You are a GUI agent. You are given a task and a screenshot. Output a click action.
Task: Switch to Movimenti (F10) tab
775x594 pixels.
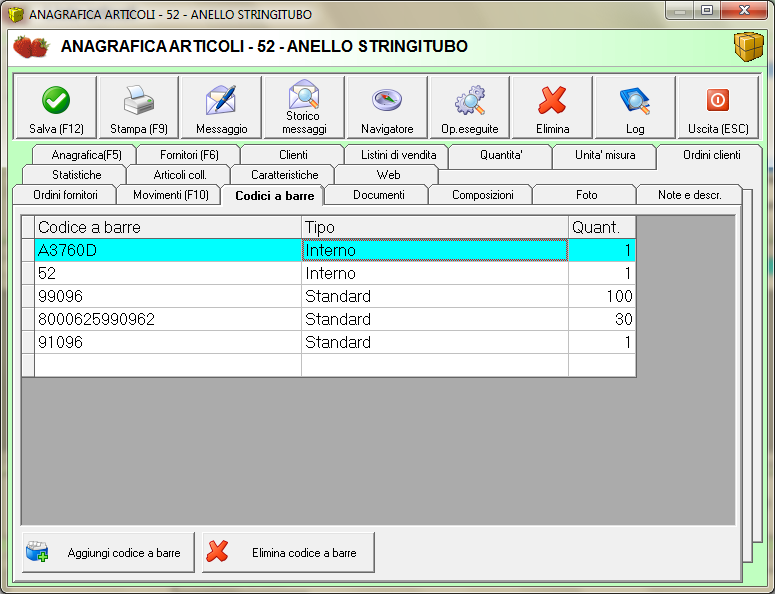[170, 195]
